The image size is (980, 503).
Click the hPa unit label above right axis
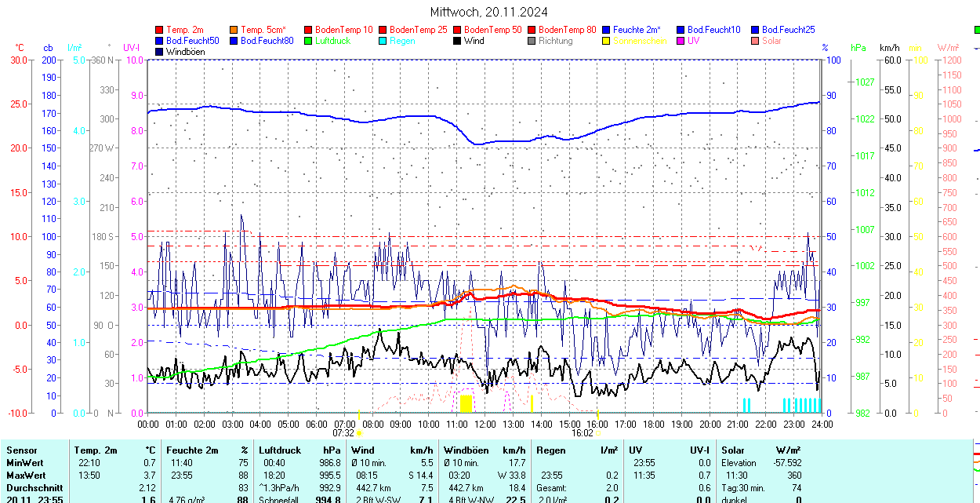[858, 48]
